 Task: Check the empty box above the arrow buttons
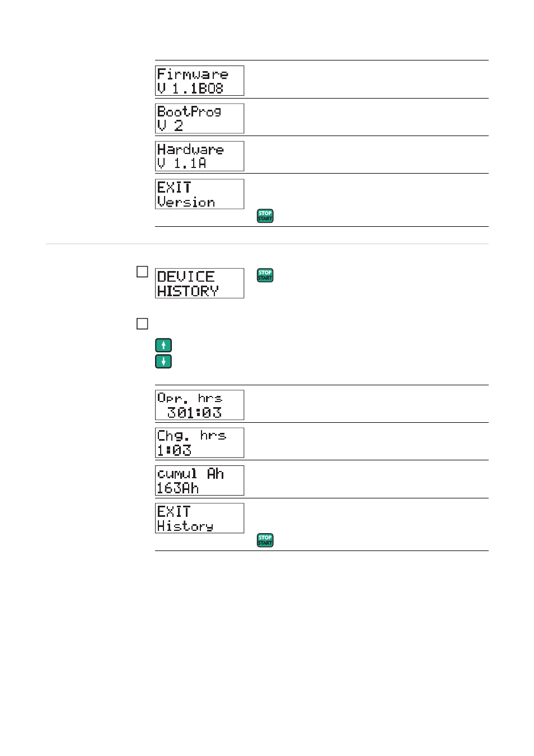tap(142, 324)
